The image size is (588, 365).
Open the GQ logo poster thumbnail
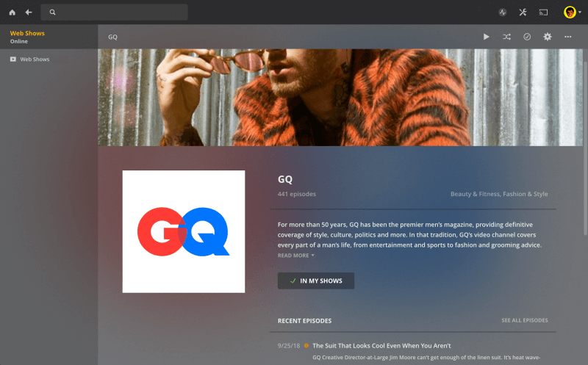point(184,231)
